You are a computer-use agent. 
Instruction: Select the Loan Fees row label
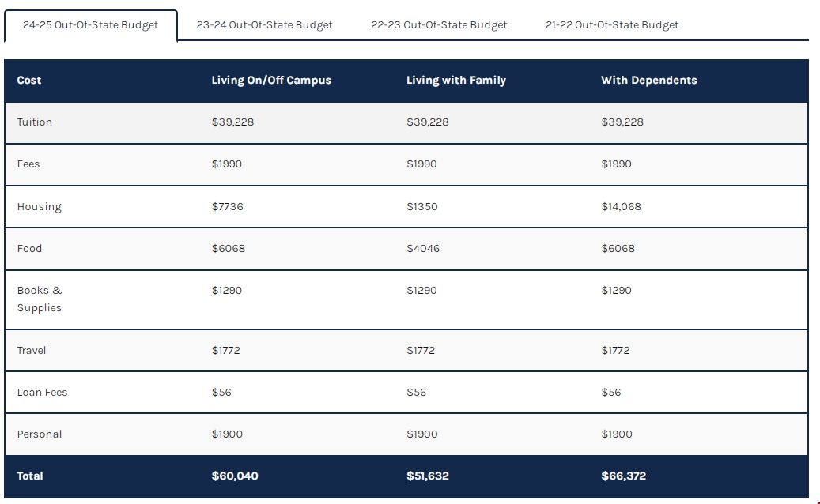(42, 393)
